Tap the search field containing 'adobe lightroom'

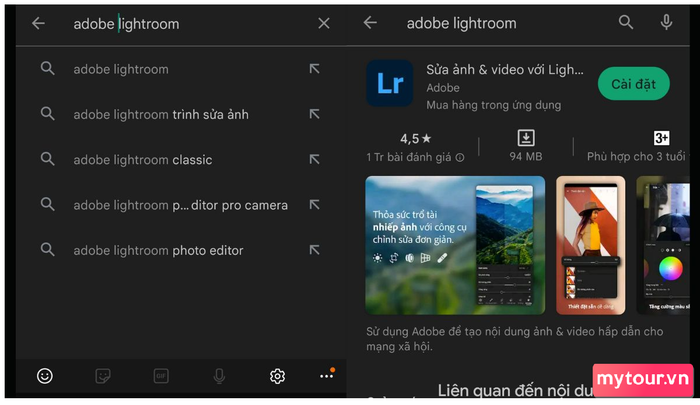[x=179, y=24]
